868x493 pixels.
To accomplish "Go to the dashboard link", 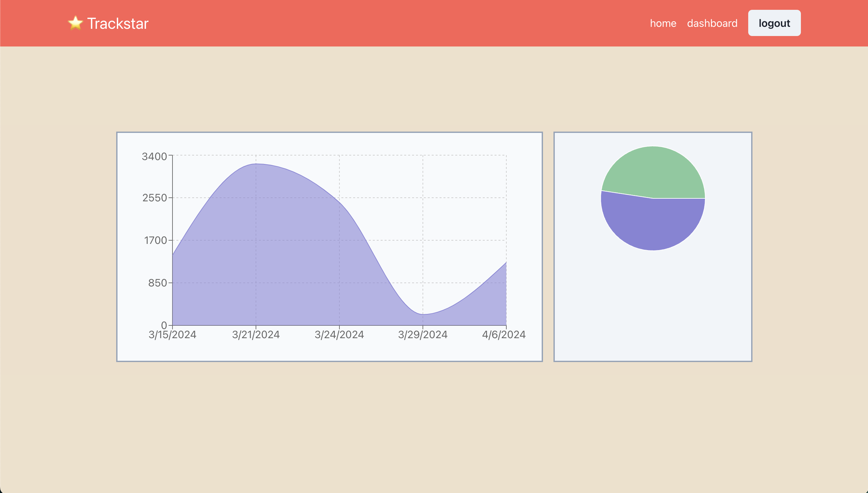I will [712, 23].
